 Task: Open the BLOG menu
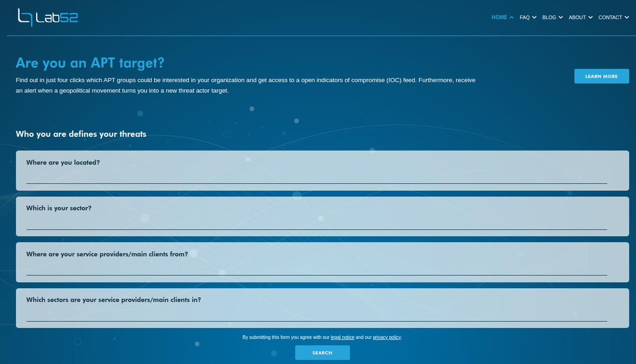click(x=549, y=17)
